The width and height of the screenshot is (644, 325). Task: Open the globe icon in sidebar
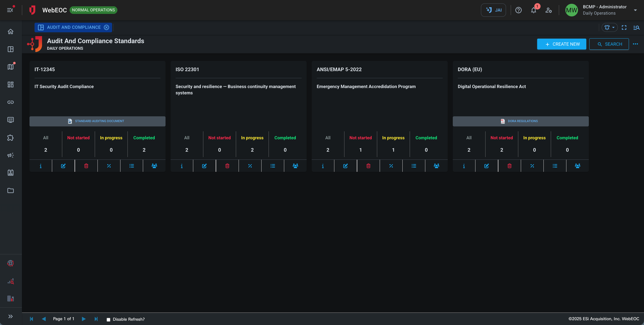[10, 263]
